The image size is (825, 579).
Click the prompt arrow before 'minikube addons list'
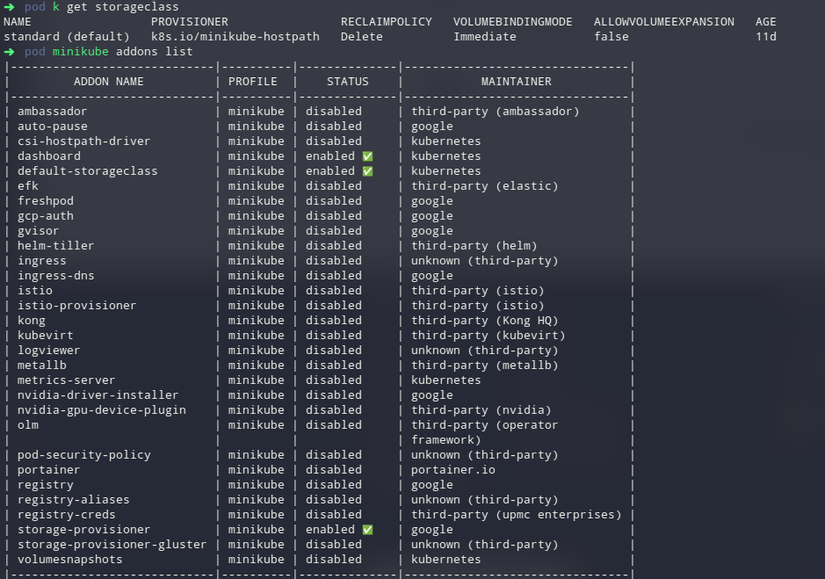pos(9,52)
